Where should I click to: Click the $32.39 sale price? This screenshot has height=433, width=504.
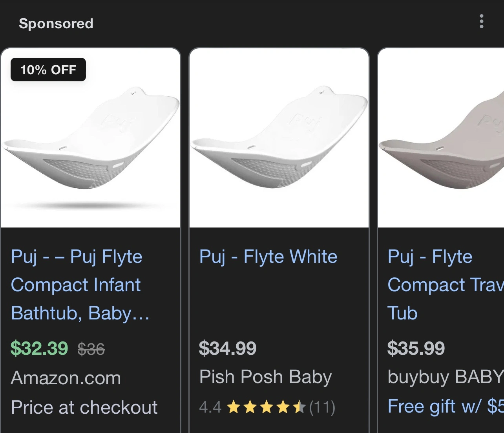[39, 349]
